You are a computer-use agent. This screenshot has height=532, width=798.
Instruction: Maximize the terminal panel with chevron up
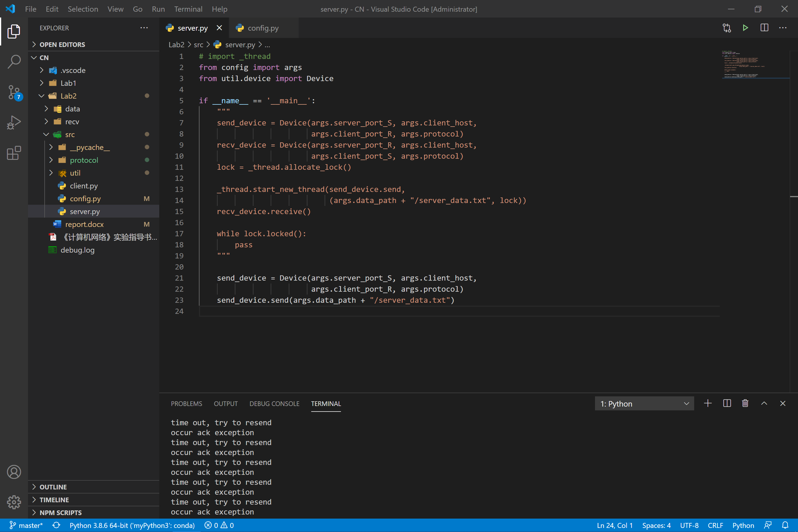tap(764, 403)
